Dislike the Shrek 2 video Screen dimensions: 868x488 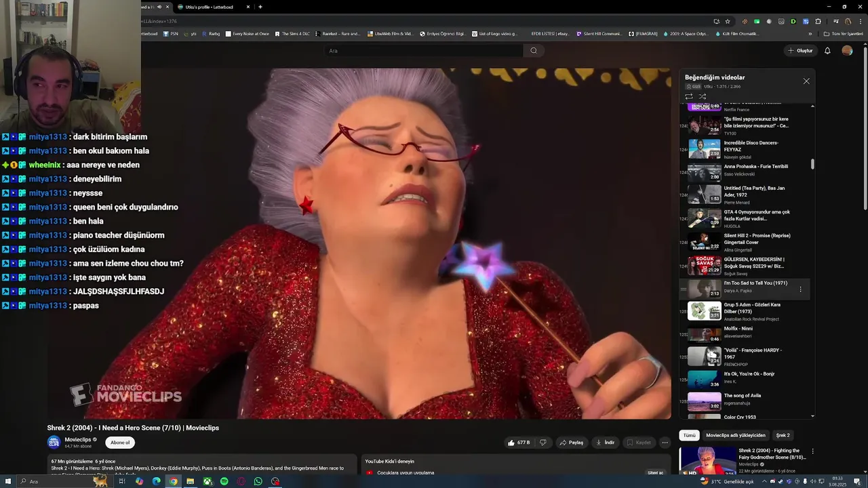[x=542, y=443]
